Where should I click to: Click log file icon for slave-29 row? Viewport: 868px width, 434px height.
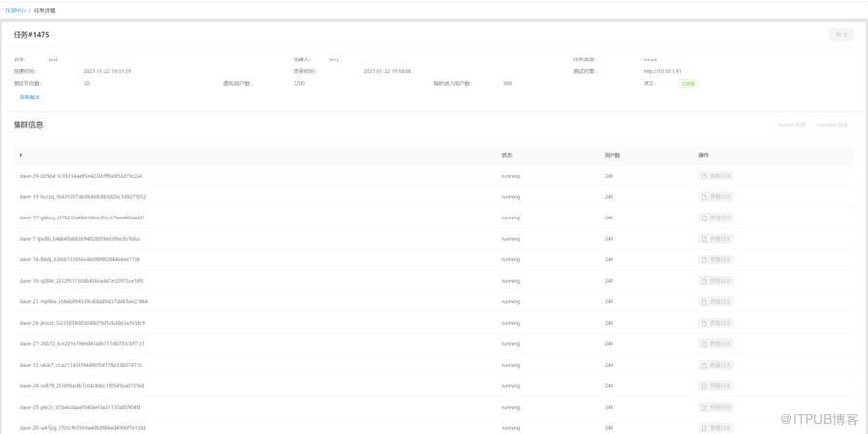pos(704,176)
